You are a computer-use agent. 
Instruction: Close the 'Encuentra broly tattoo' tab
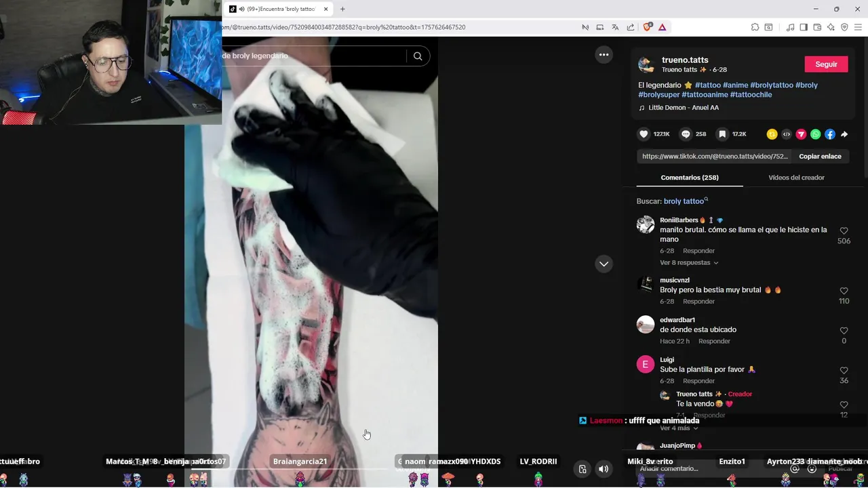click(325, 9)
